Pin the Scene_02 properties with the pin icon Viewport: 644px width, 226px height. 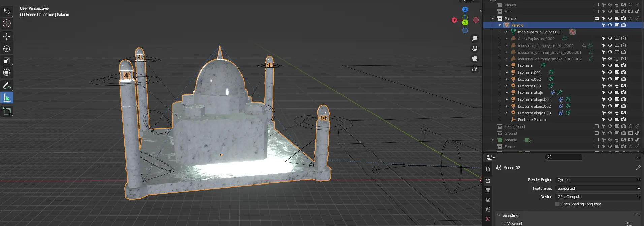(x=638, y=168)
